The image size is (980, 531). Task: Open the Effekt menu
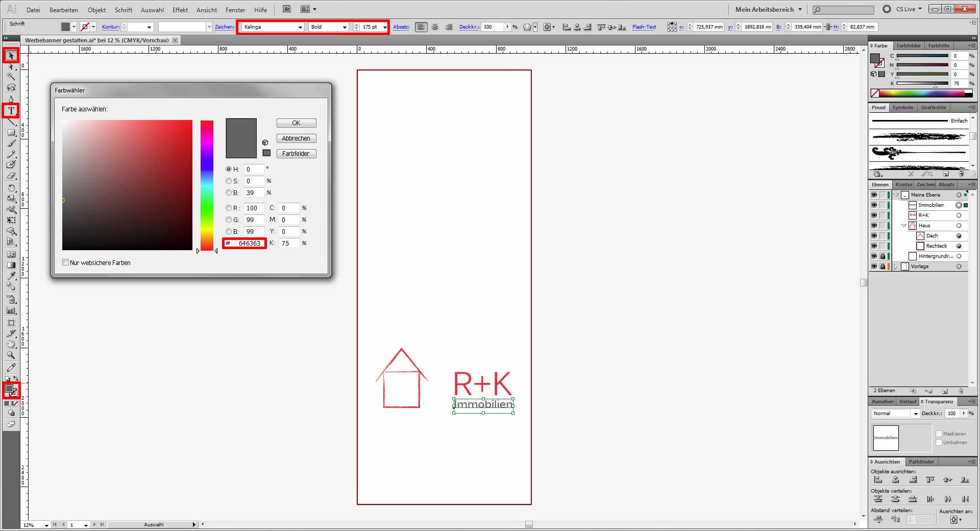(x=180, y=10)
